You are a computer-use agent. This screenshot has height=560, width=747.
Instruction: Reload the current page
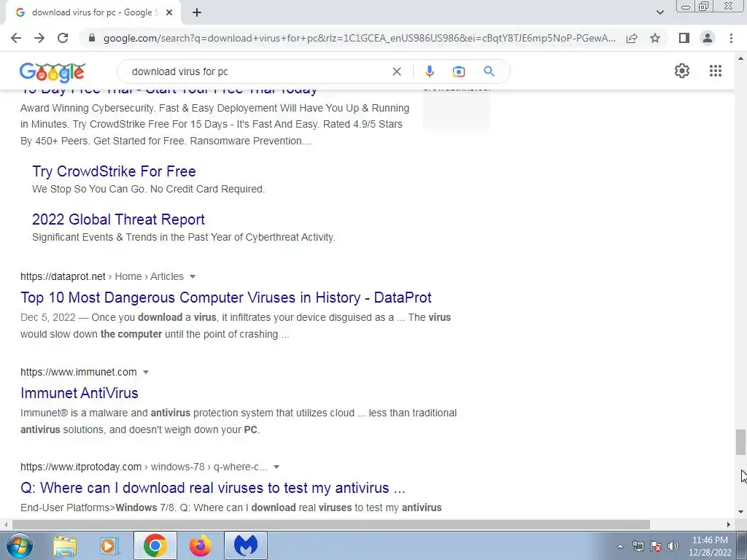63,38
